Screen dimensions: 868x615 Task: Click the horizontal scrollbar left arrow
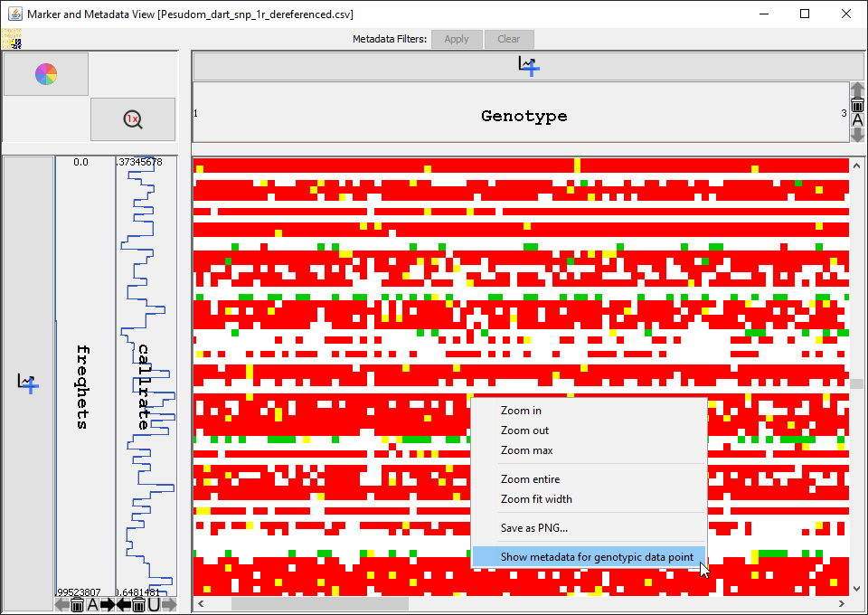click(201, 603)
